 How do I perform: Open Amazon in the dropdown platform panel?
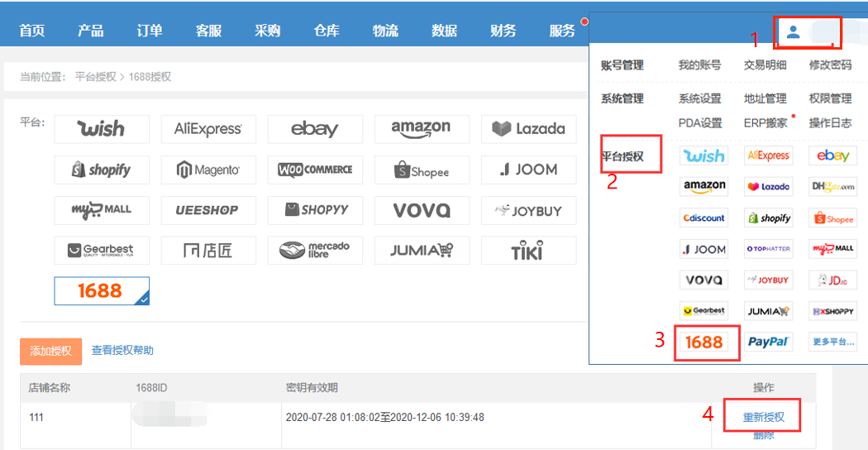[x=703, y=187]
